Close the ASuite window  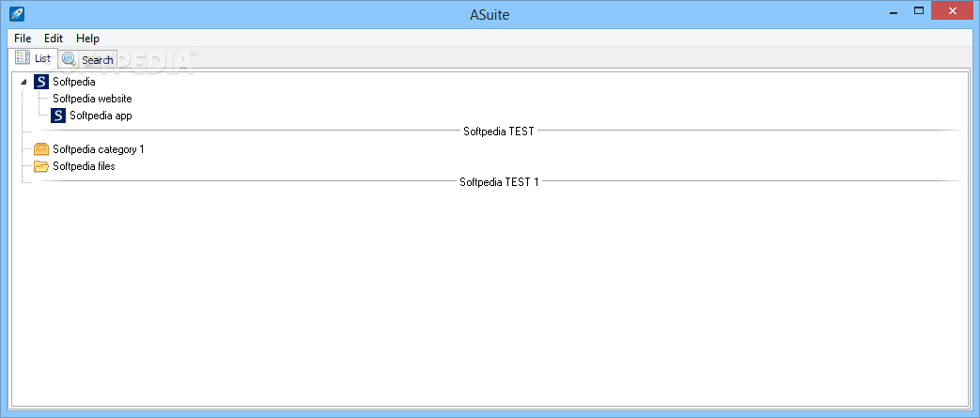click(953, 10)
